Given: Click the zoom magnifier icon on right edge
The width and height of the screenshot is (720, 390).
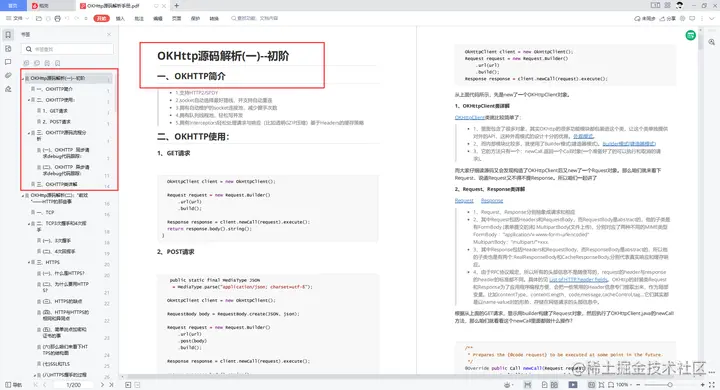Looking at the screenshot, I should (x=711, y=42).
